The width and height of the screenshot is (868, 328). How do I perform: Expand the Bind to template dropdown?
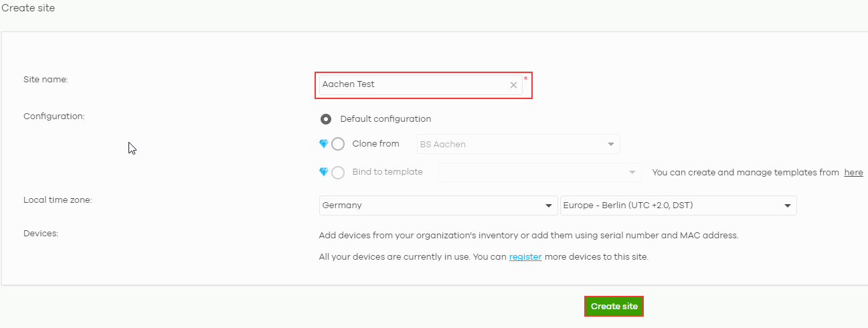(x=539, y=172)
